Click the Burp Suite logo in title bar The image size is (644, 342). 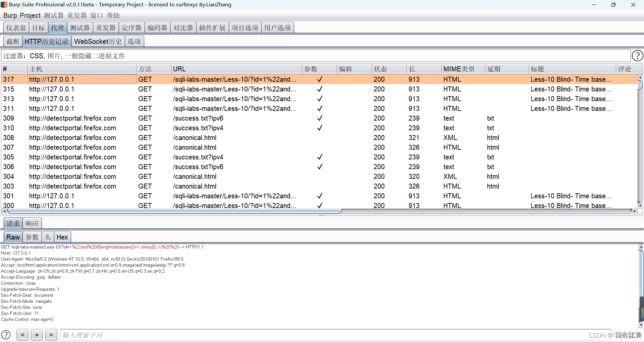point(4,5)
